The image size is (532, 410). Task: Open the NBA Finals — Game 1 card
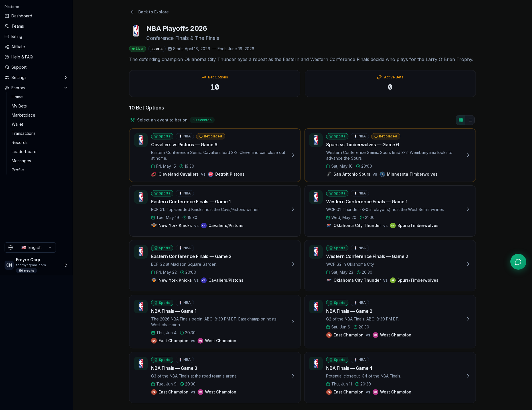tap(215, 322)
